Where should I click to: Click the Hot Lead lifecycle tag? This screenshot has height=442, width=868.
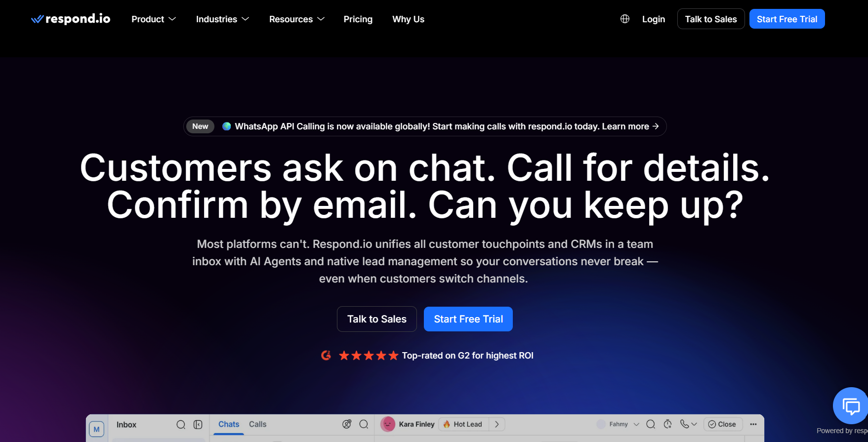coord(463,424)
